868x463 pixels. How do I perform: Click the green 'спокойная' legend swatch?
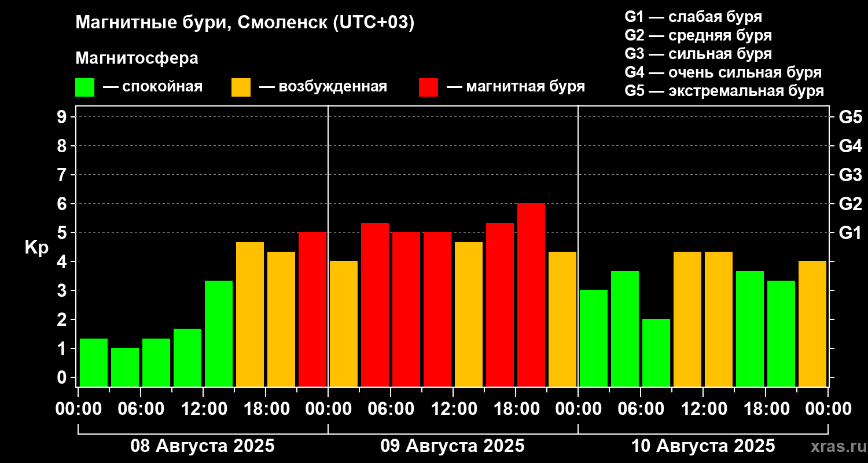click(84, 87)
